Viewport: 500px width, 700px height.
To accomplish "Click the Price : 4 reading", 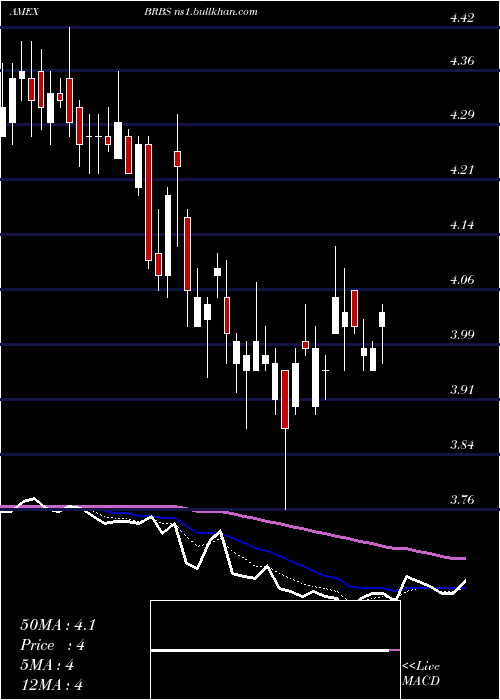I will coord(52,645).
